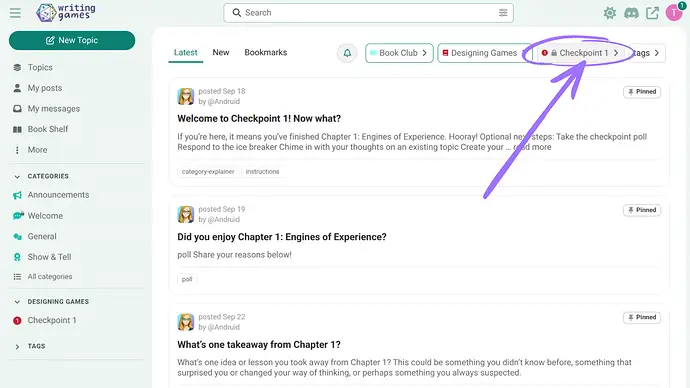Open the General category label
The height and width of the screenshot is (388, 690).
click(42, 237)
